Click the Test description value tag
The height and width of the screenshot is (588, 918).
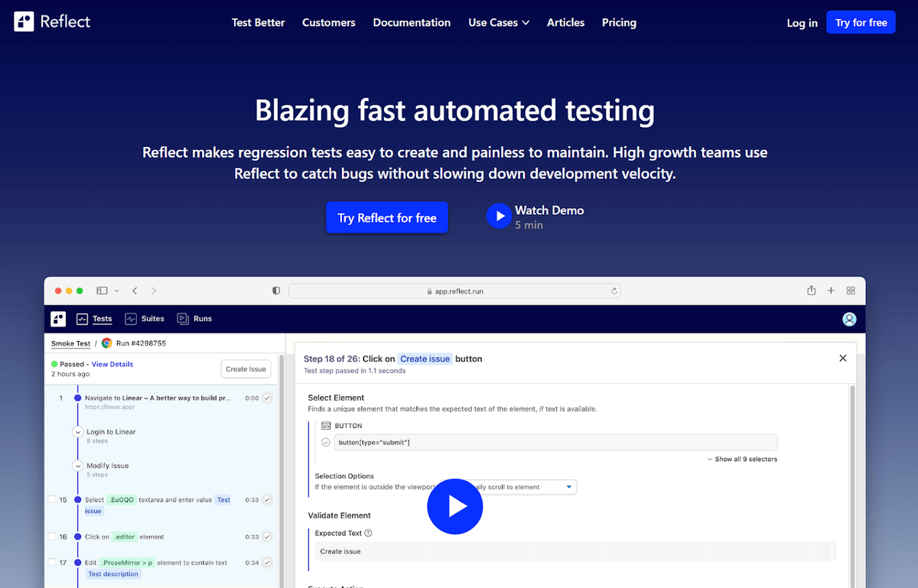click(x=113, y=574)
